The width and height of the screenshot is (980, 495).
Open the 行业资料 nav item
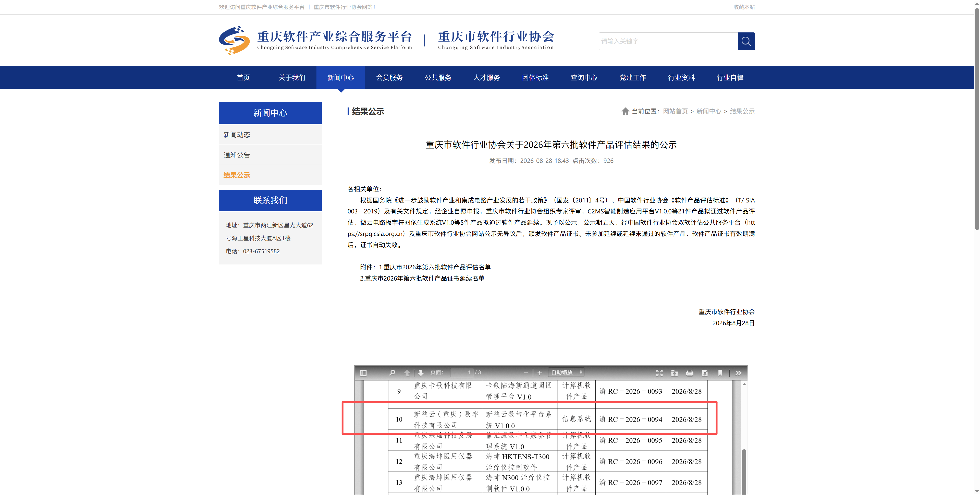pos(681,78)
